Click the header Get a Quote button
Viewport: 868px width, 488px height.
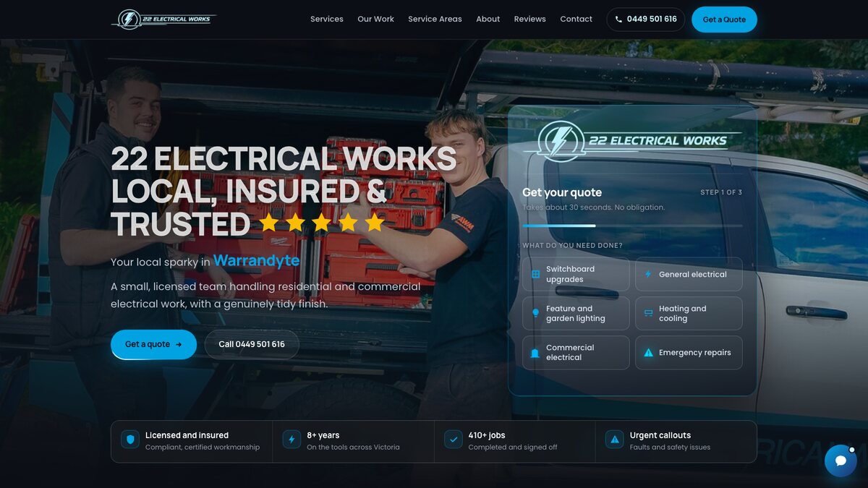pyautogui.click(x=724, y=20)
